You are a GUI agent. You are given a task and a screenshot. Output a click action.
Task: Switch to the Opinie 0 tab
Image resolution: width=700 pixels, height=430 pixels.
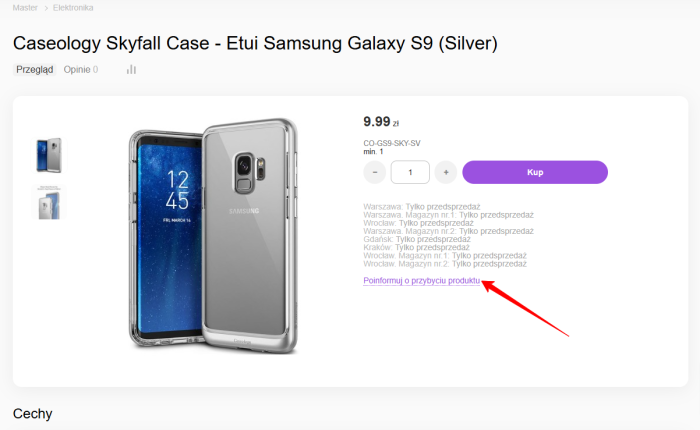pos(81,70)
